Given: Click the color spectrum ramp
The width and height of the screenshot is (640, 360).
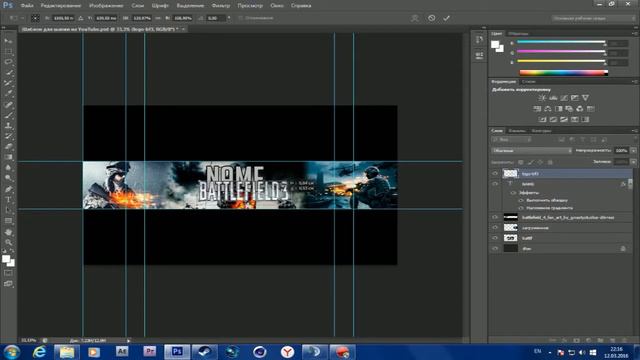Looking at the screenshot, I should tap(563, 73).
